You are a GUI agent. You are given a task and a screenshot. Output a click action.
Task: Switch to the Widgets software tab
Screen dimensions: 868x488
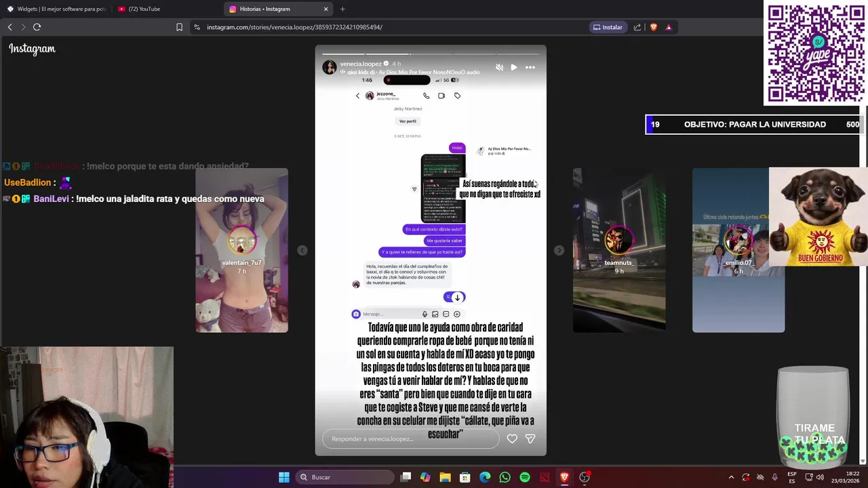click(x=56, y=9)
